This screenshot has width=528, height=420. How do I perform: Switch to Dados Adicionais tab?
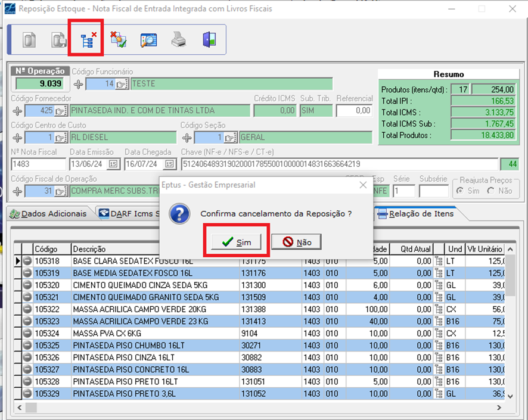pos(48,214)
